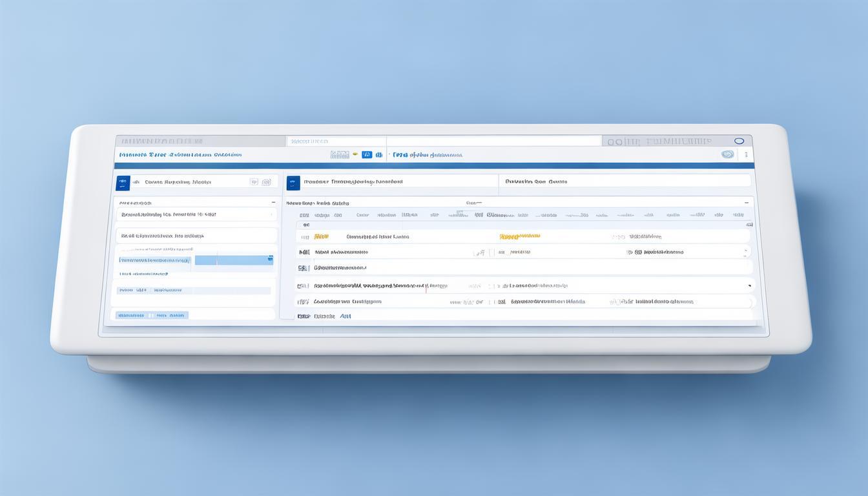Select the blue filled icon in the top toolbar
The image size is (868, 496).
[x=367, y=155]
